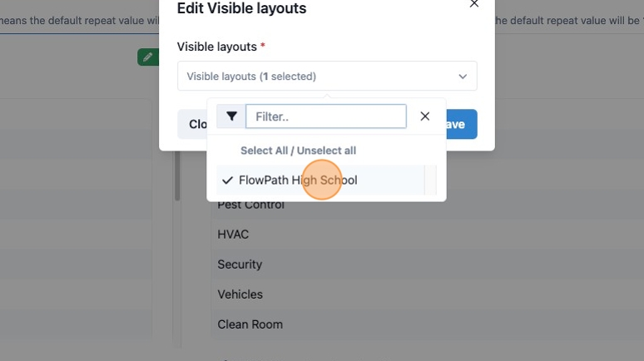Image resolution: width=644 pixels, height=361 pixels.
Task: Click the chevron on Visible layouts field
Action: click(463, 77)
